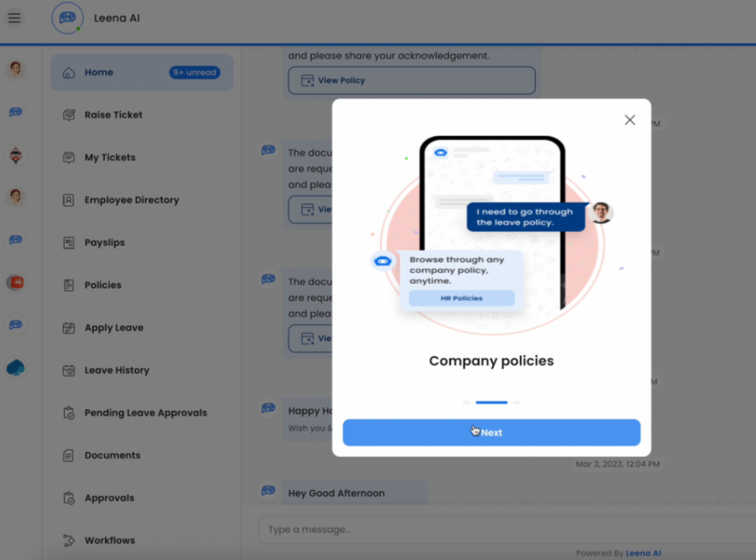
Task: Open Documents in the sidebar
Action: 113,456
